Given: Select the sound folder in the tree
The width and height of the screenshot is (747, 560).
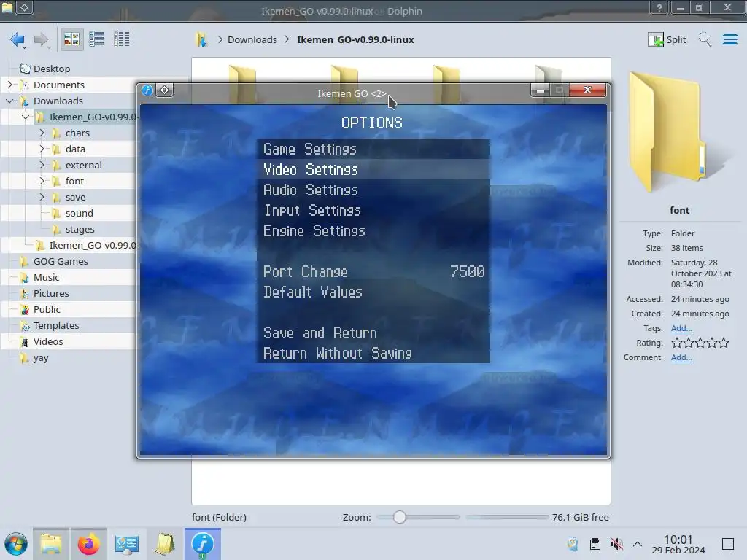Looking at the screenshot, I should [79, 213].
